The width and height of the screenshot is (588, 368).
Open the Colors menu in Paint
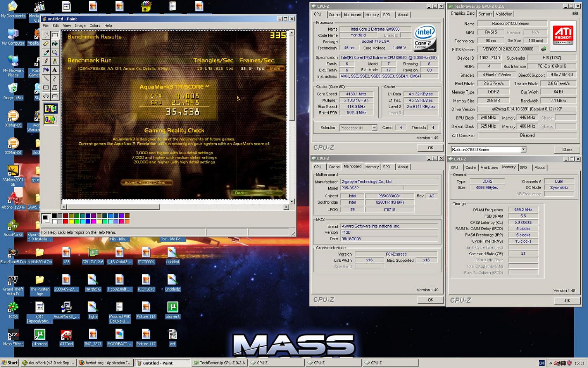[x=95, y=26]
